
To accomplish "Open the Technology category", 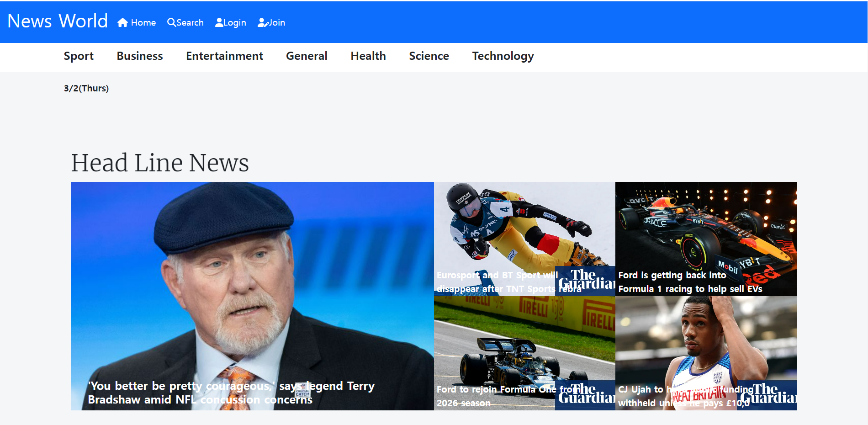I will 503,56.
